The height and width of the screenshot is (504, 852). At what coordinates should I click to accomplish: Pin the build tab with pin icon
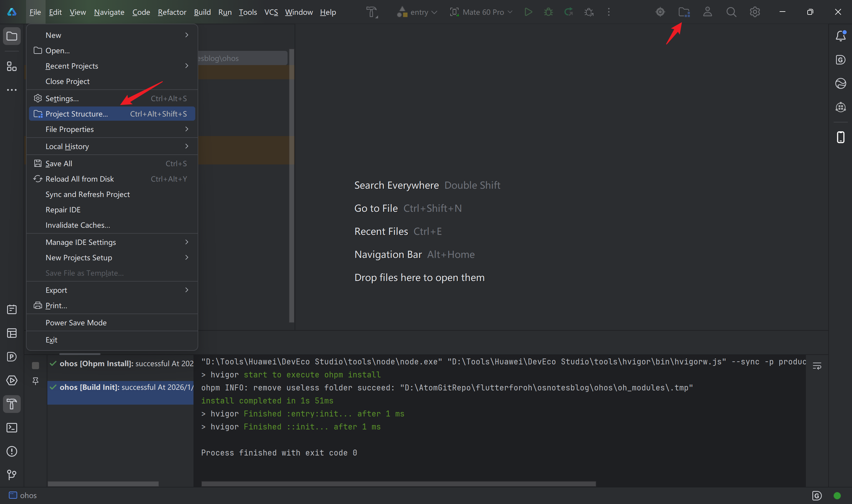(x=35, y=381)
